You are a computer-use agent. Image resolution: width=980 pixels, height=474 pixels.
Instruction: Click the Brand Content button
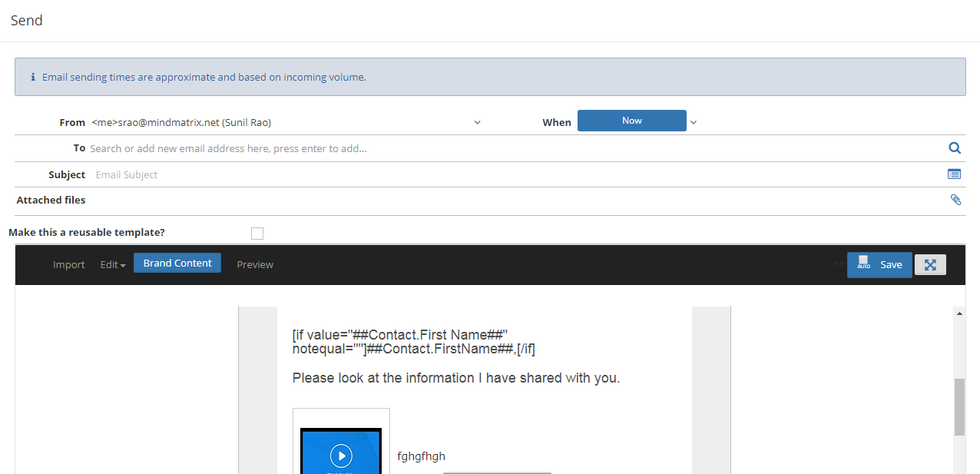(x=177, y=263)
